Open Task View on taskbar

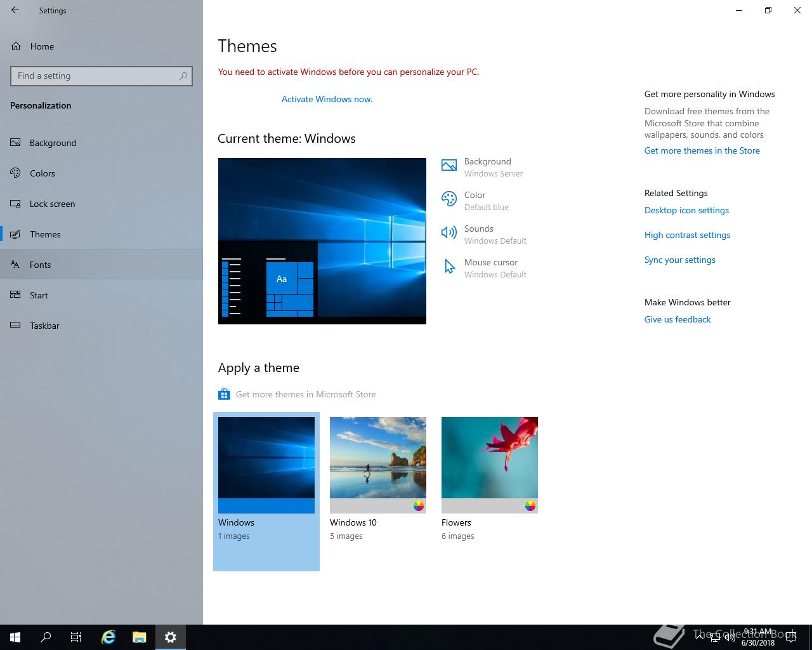pos(76,637)
